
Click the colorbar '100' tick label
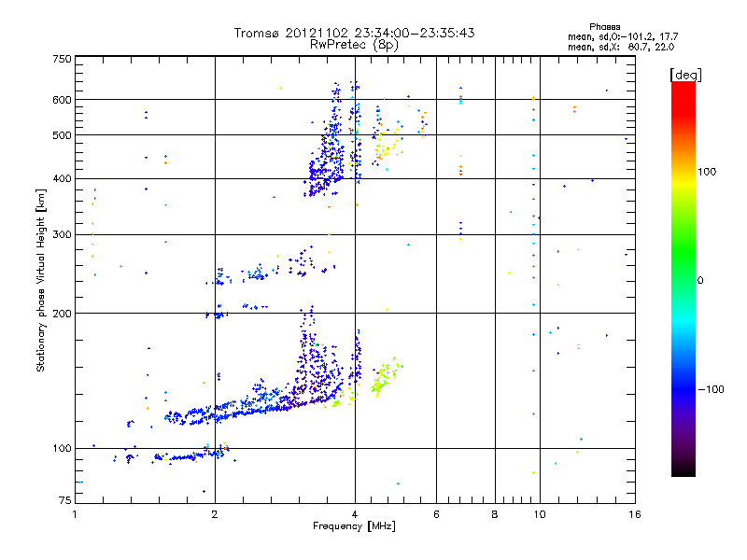pyautogui.click(x=707, y=172)
